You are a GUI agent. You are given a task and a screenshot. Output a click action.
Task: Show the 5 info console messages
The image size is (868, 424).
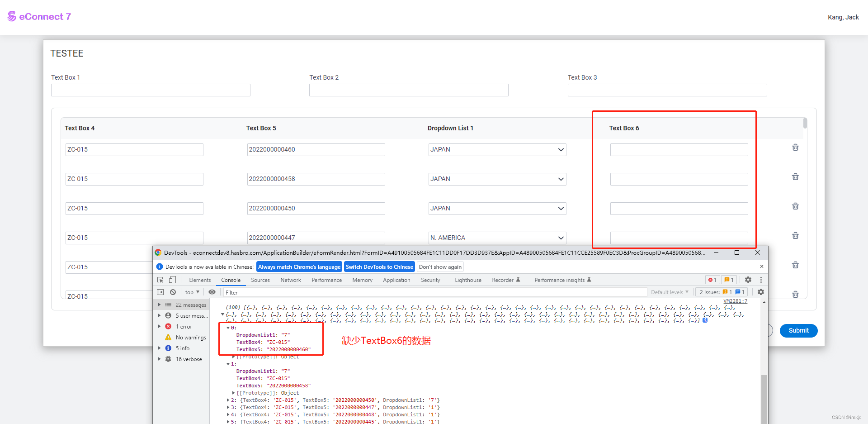pyautogui.click(x=183, y=348)
